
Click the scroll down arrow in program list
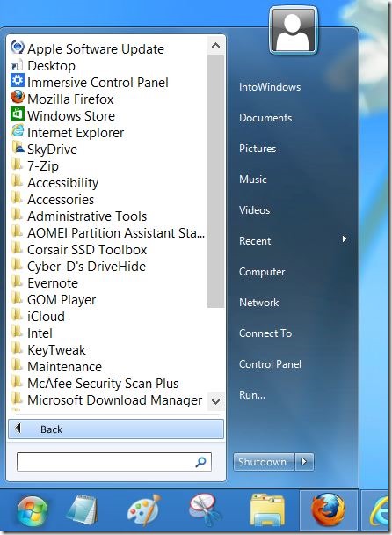point(215,401)
